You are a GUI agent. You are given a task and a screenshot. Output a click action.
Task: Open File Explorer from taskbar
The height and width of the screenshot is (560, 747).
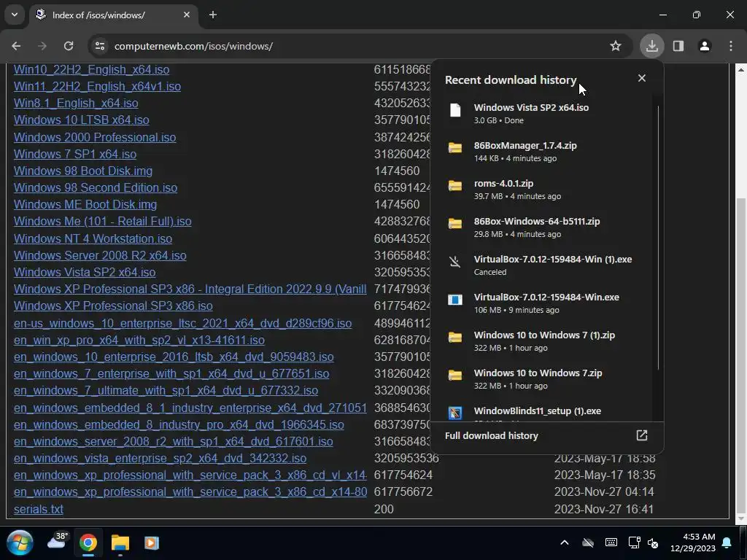[120, 542]
